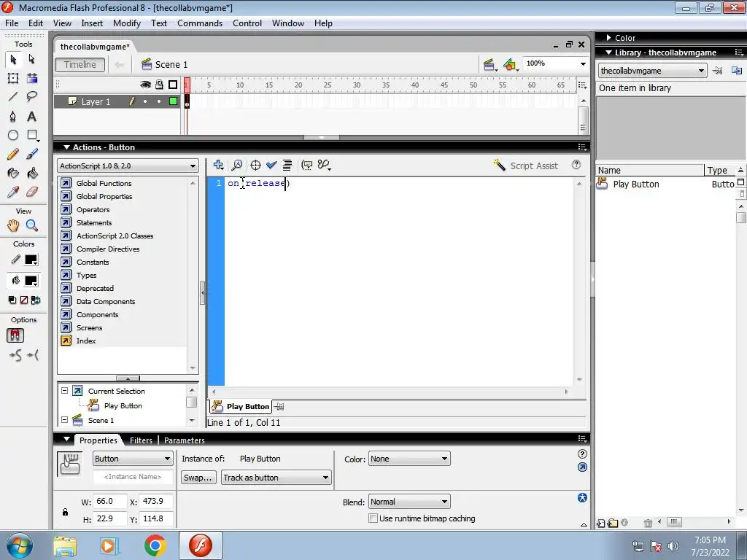
Task: Click the Swap... button
Action: point(198,478)
